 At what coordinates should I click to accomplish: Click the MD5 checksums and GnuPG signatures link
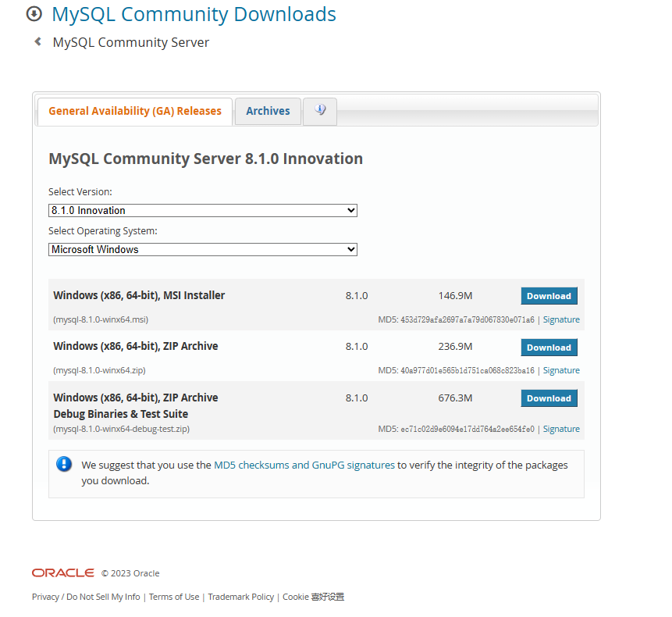pyautogui.click(x=304, y=465)
